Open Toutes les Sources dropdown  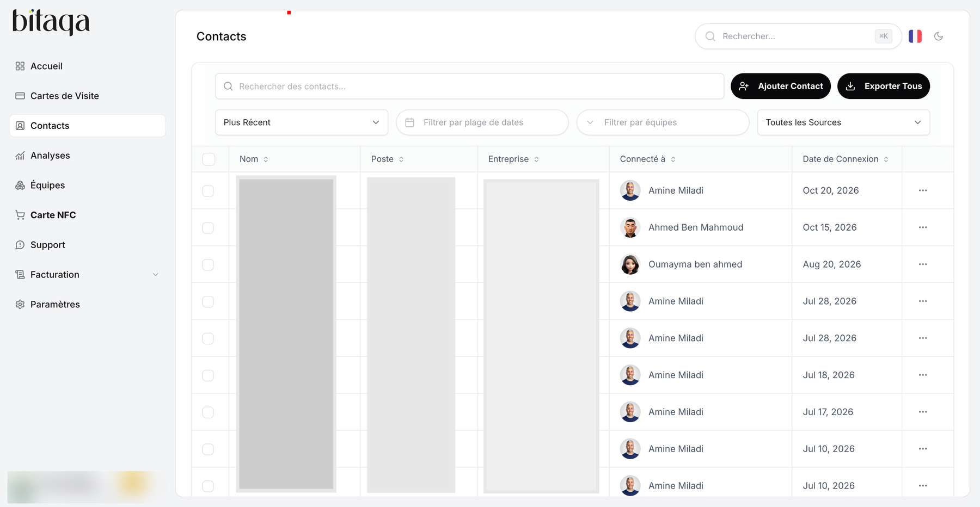pyautogui.click(x=843, y=122)
